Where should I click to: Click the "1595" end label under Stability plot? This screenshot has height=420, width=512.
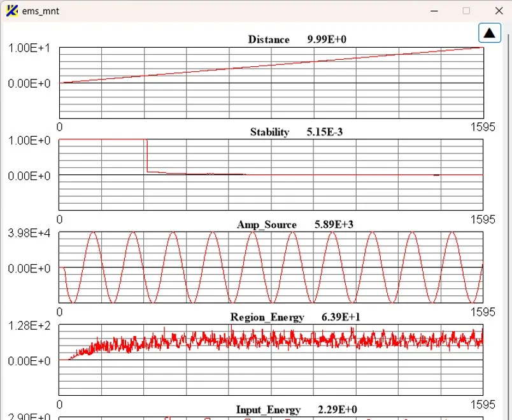[x=483, y=220]
